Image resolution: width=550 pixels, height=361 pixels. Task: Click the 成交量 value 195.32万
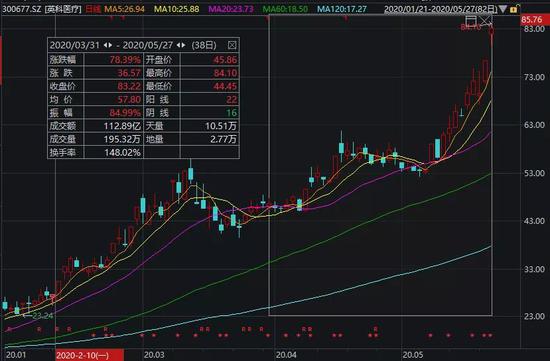click(x=122, y=139)
